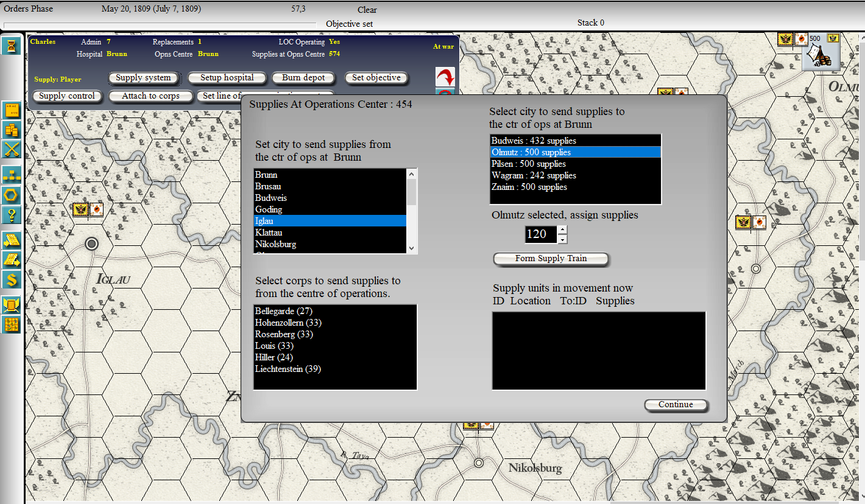Screen dimensions: 865x504
Task: Click the small eagle badge on supply tent
Action: (833, 38)
